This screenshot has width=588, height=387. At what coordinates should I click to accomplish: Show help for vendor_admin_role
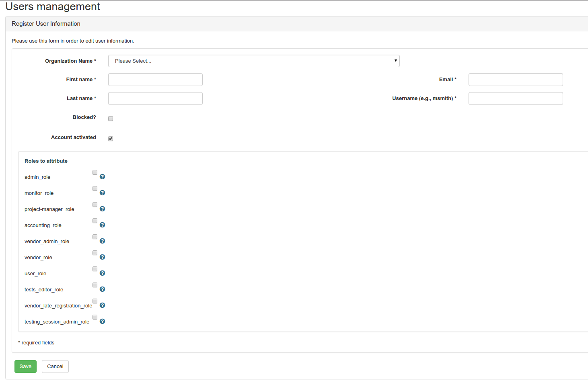pyautogui.click(x=103, y=241)
